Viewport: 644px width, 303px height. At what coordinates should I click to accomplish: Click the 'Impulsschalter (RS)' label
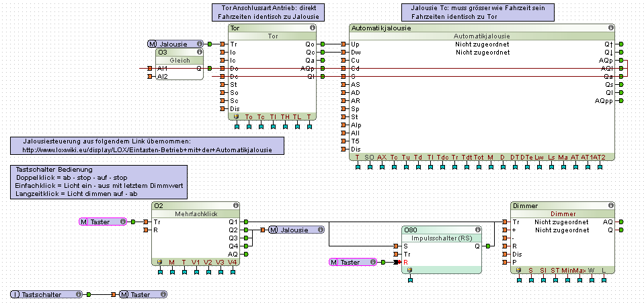441,238
